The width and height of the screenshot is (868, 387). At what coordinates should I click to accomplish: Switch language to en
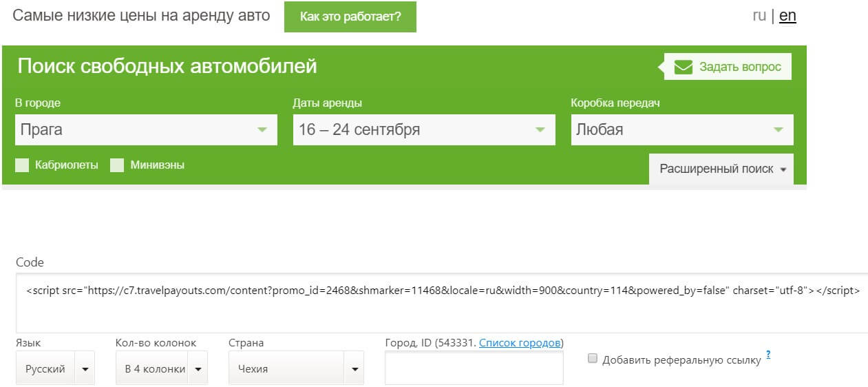(x=787, y=16)
